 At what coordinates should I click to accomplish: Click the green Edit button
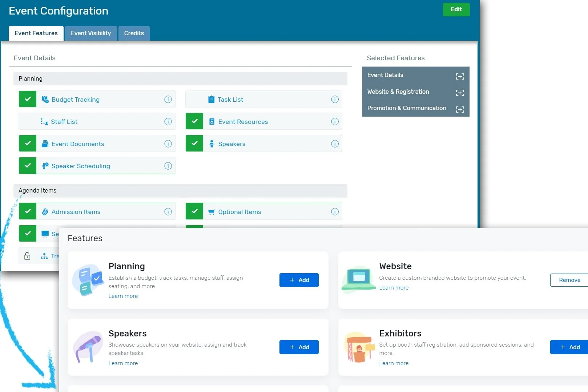click(x=456, y=9)
